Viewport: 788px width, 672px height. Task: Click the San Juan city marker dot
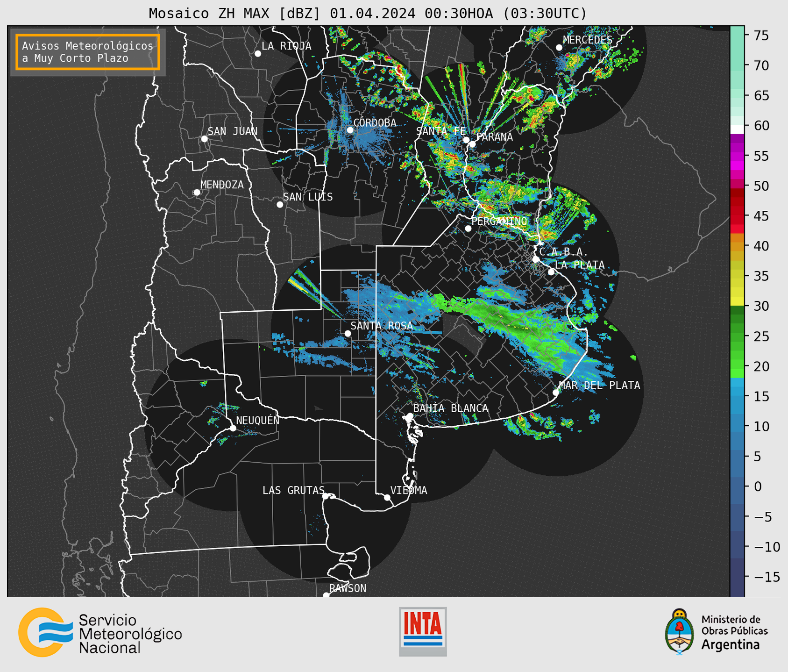[204, 139]
